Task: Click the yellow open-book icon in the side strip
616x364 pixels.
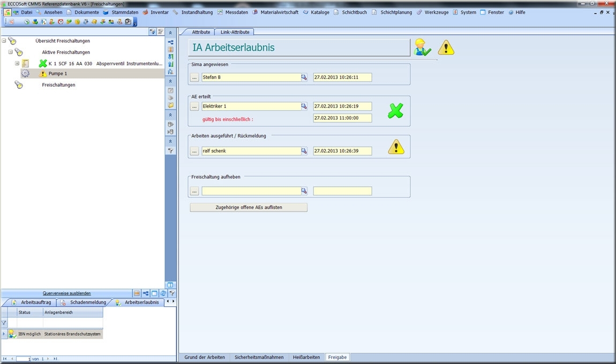Action: point(170,105)
